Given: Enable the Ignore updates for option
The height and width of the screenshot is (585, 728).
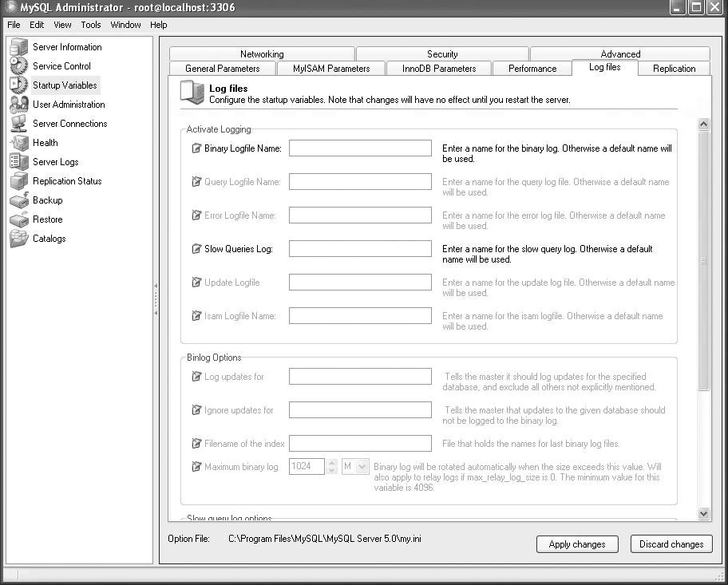Looking at the screenshot, I should 196,410.
